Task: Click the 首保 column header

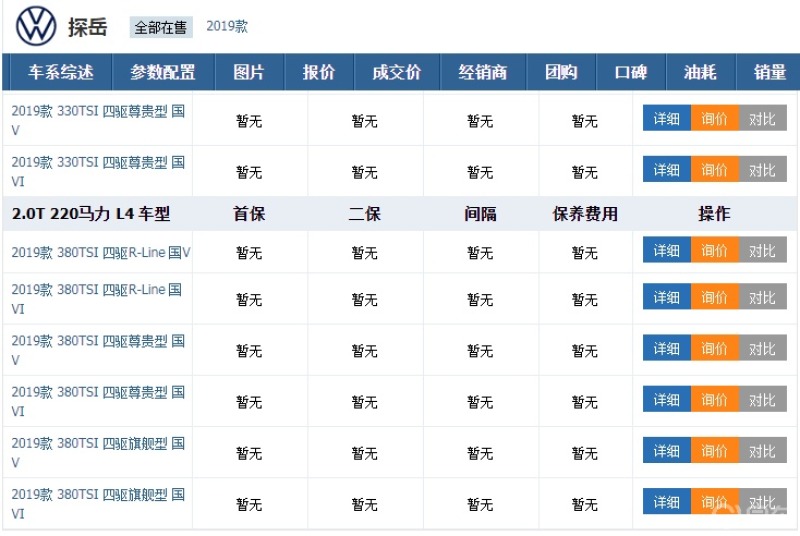Action: click(x=249, y=213)
